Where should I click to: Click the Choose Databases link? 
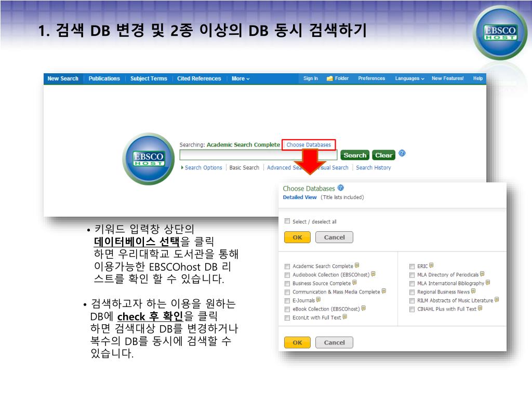[309, 145]
